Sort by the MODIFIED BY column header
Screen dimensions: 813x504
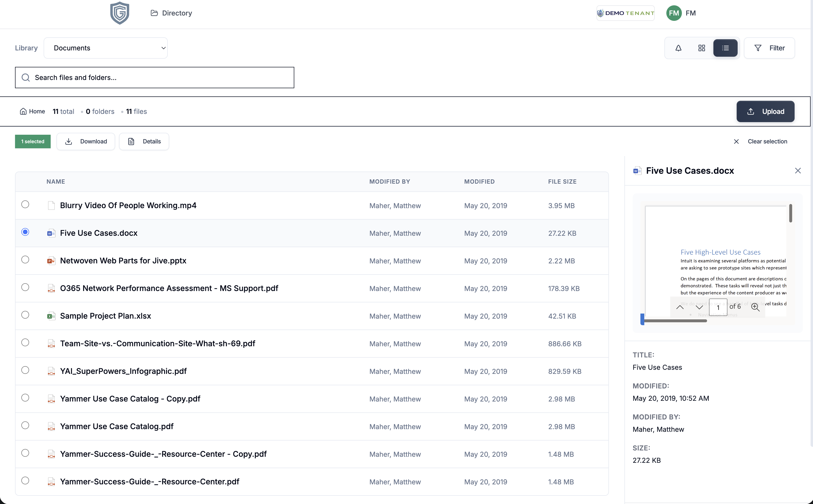[x=390, y=182]
